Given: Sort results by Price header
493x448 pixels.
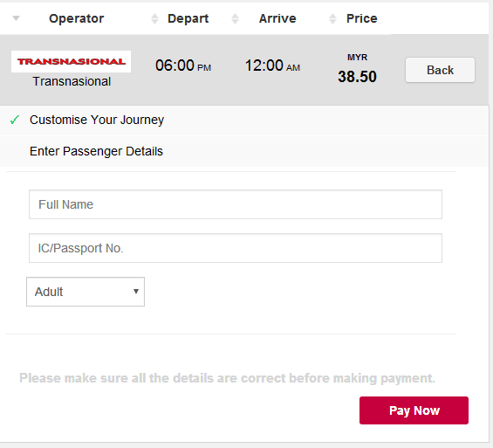Looking at the screenshot, I should [x=362, y=18].
